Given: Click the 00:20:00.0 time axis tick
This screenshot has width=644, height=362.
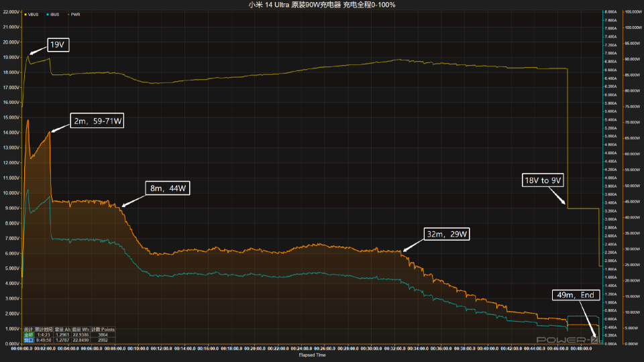Looking at the screenshot, I should tap(255, 349).
